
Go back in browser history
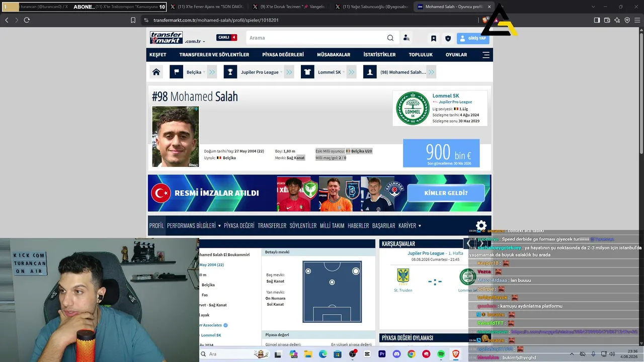[7, 20]
